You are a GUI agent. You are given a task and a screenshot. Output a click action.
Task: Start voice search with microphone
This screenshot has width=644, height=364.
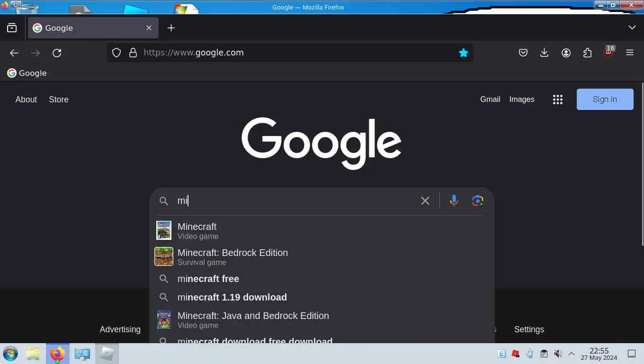coord(454,200)
